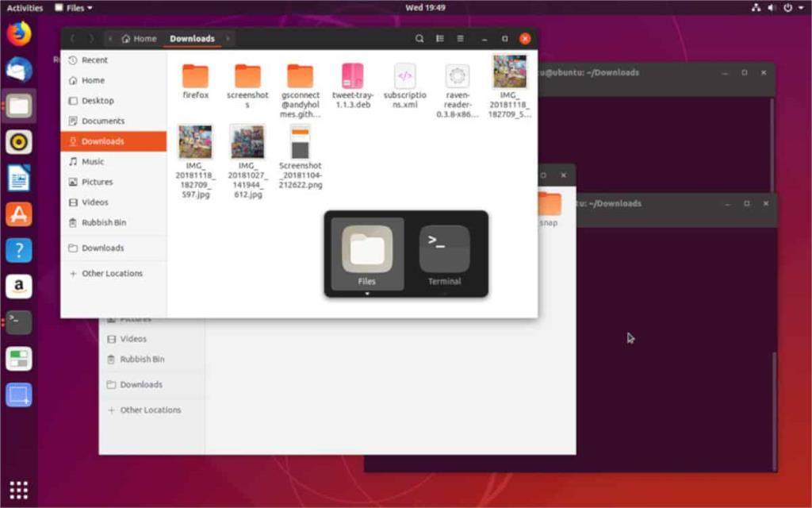This screenshot has height=508, width=812.
Task: Open Rhythmbox music player from the dock
Action: [19, 142]
